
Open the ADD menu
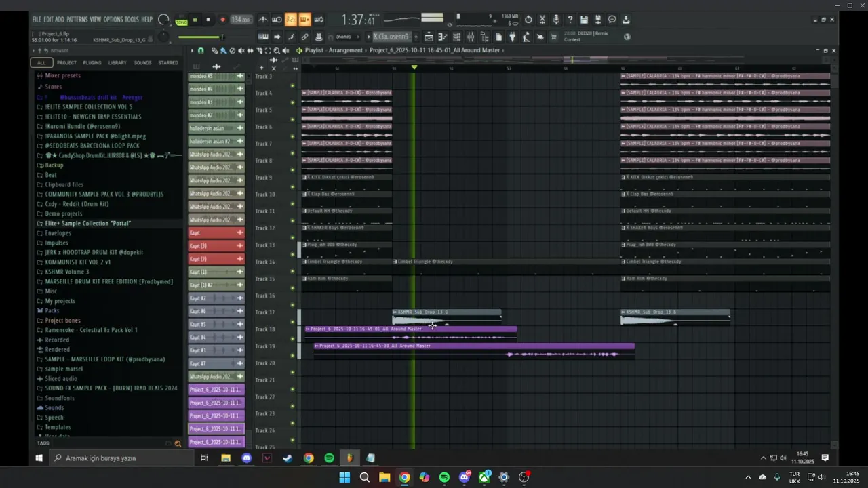tap(60, 19)
